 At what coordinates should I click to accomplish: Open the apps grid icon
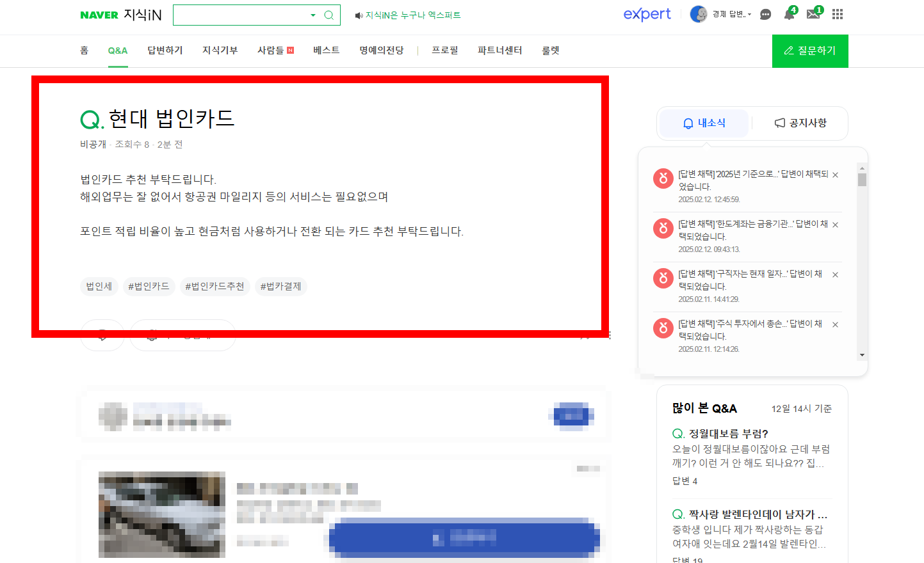click(838, 14)
